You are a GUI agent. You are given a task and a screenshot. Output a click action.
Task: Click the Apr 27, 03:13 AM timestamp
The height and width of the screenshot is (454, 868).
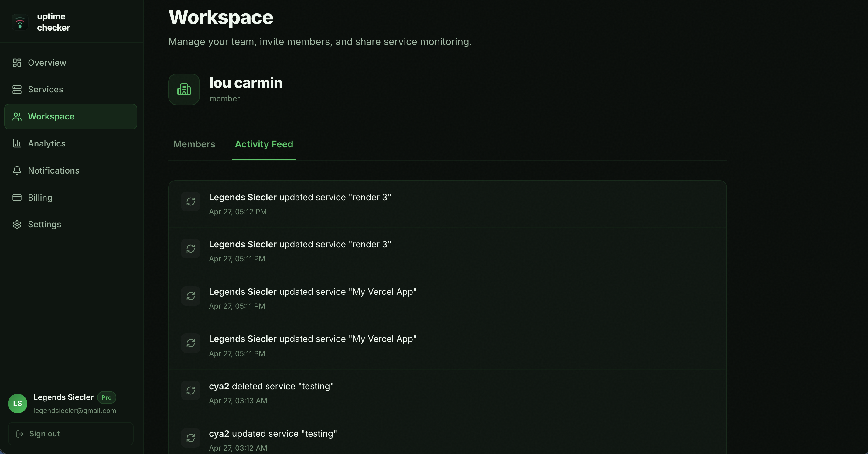point(238,401)
